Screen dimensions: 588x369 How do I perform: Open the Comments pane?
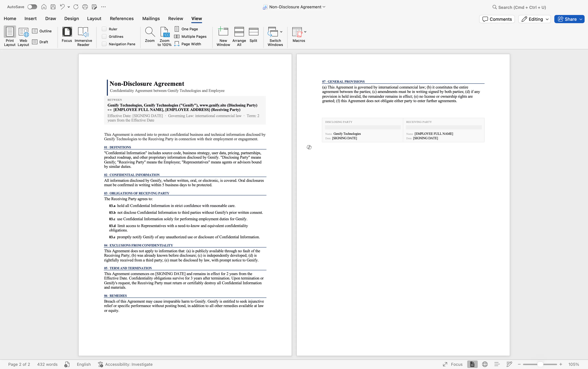pos(497,19)
